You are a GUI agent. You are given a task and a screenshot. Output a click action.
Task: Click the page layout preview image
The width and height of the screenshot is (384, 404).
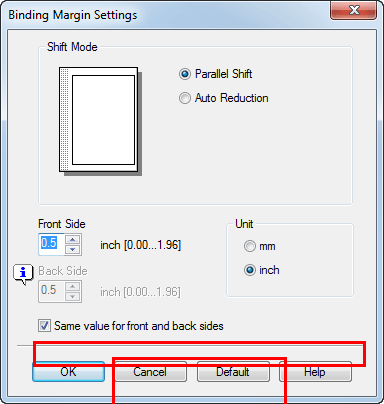point(100,121)
